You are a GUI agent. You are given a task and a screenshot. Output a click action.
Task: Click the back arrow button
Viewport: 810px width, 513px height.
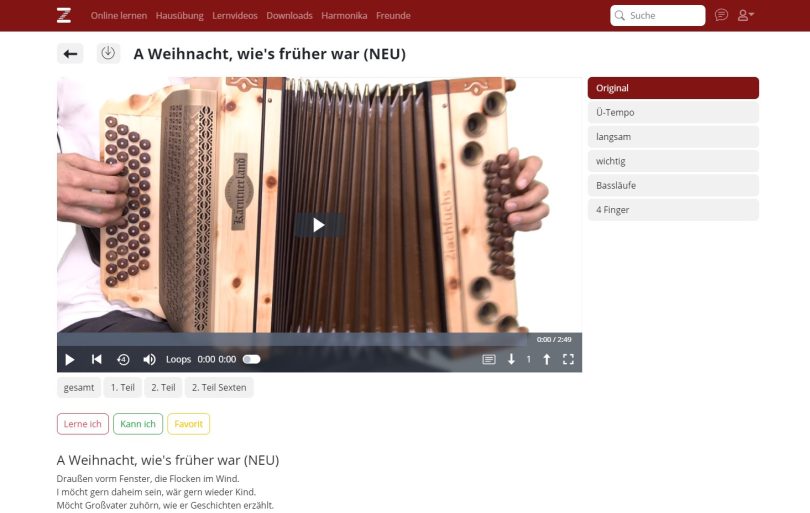point(70,54)
